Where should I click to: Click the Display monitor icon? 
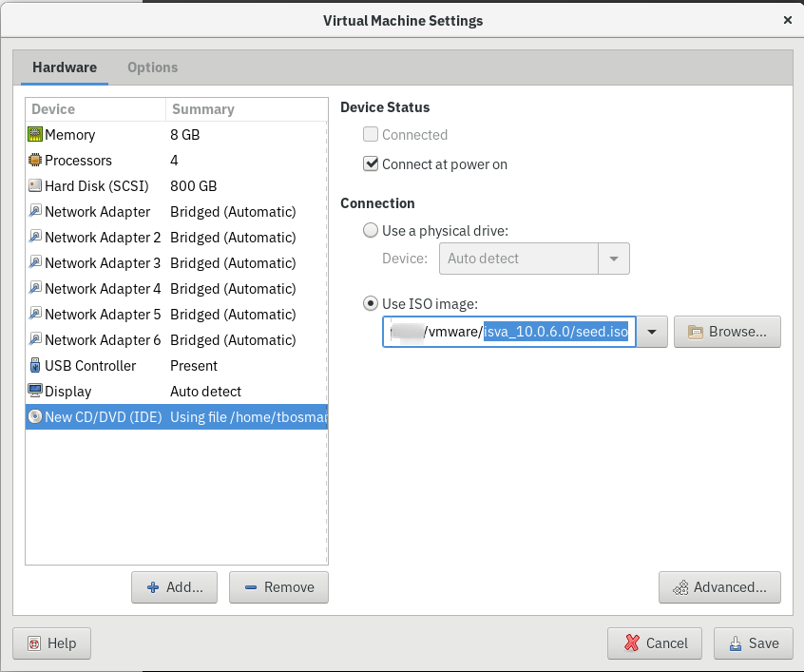pos(35,391)
